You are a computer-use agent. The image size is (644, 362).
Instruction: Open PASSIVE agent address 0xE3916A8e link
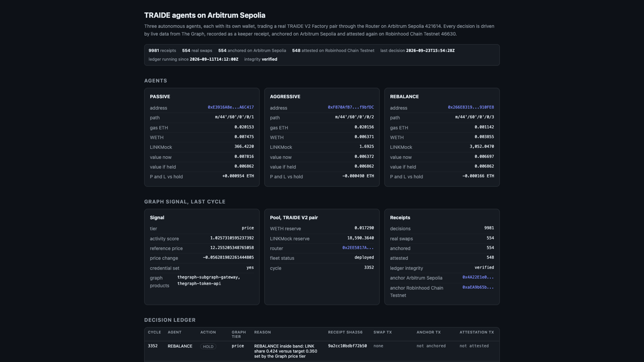230,107
